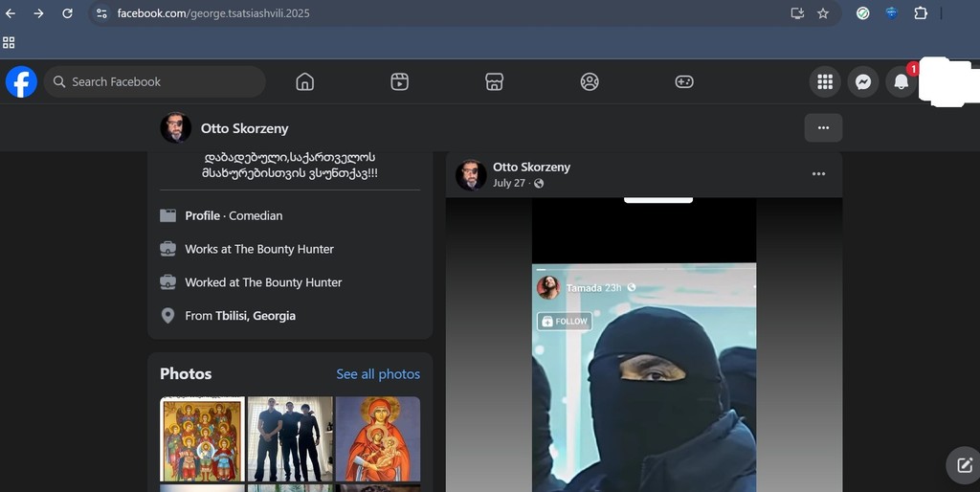Open the post's story image
This screenshot has width=980, height=492.
pyautogui.click(x=644, y=346)
